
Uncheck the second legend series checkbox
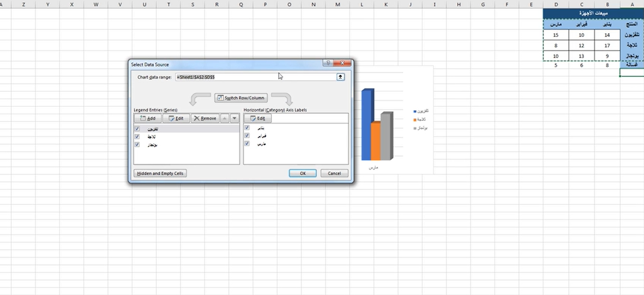click(137, 136)
